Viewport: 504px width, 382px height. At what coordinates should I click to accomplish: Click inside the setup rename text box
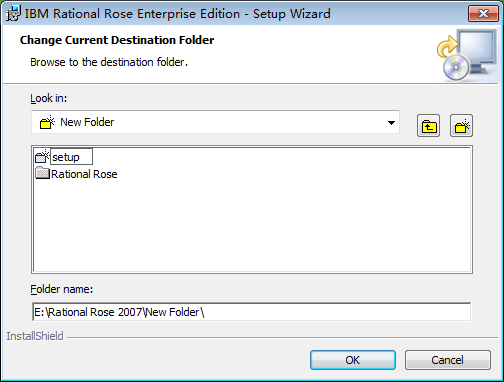click(71, 157)
